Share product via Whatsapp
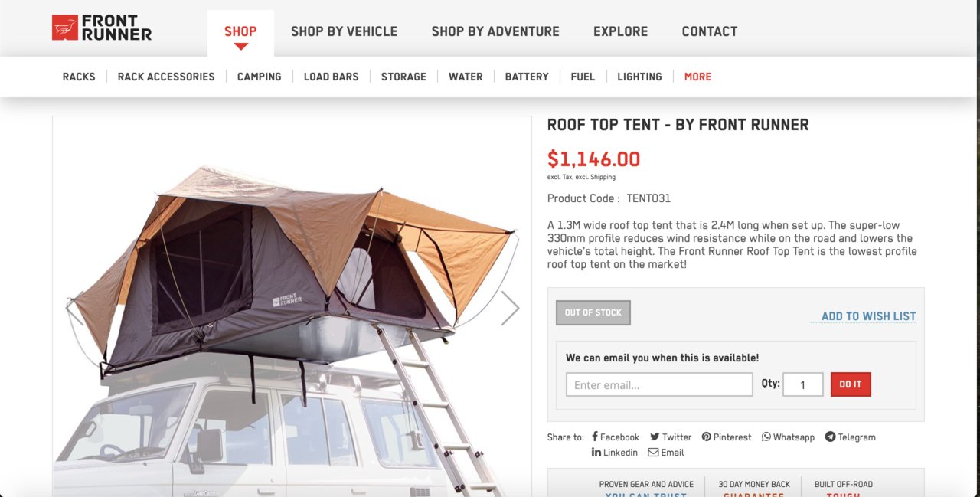Viewport: 980px width, 497px height. pos(788,437)
